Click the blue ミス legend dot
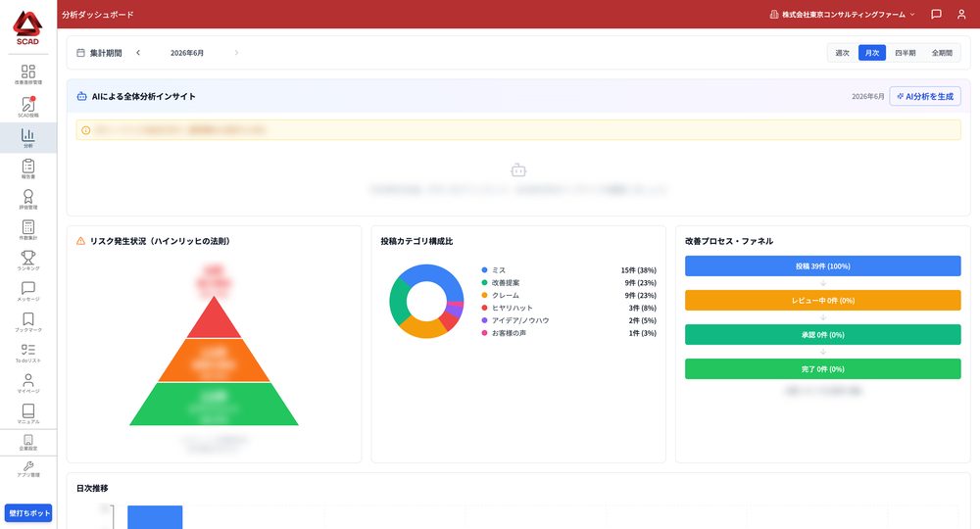The image size is (980, 529). pyautogui.click(x=484, y=269)
